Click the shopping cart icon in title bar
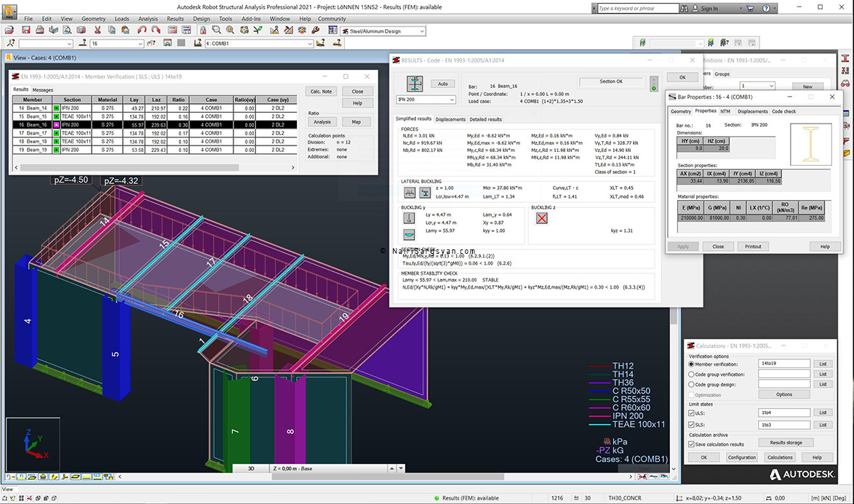This screenshot has width=854, height=504. [x=750, y=8]
